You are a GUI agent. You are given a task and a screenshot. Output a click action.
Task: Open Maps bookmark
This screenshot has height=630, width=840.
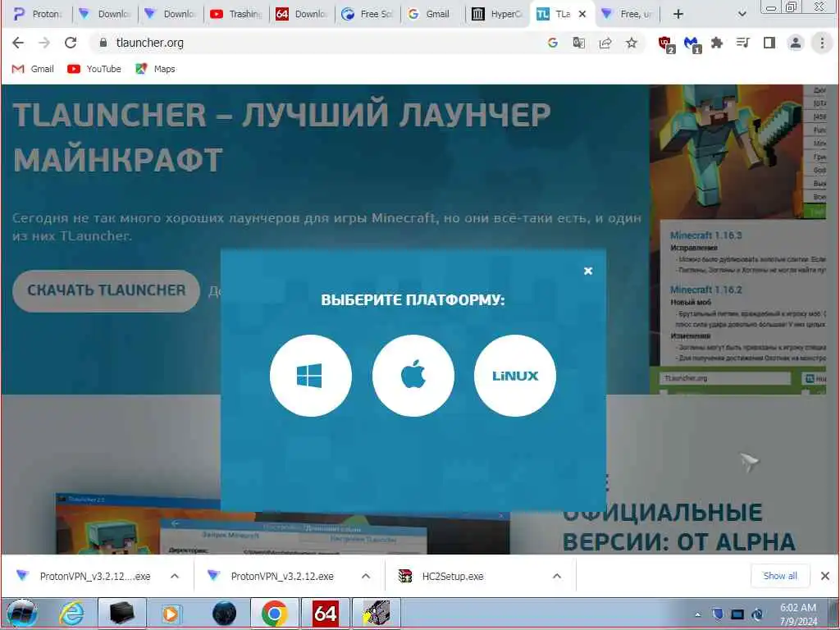[155, 69]
